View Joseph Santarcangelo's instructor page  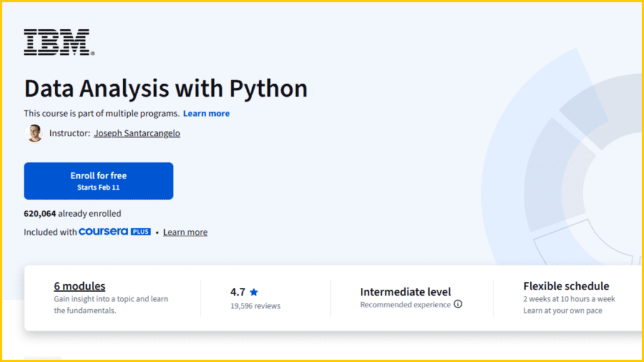[x=136, y=133]
